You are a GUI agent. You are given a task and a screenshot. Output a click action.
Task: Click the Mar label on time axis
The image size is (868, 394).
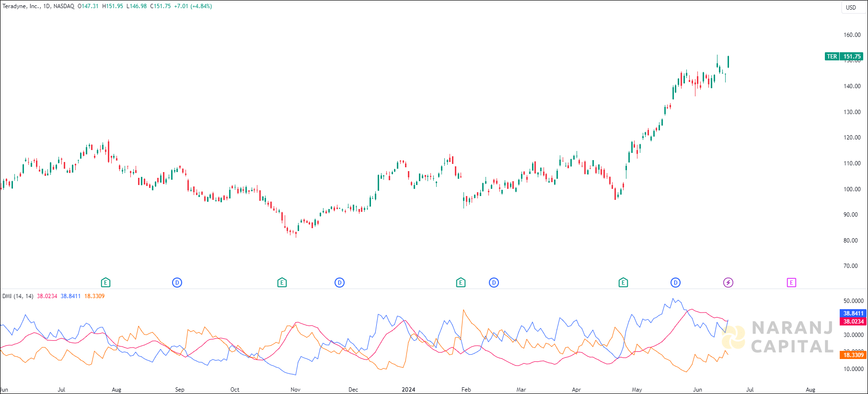pos(521,390)
